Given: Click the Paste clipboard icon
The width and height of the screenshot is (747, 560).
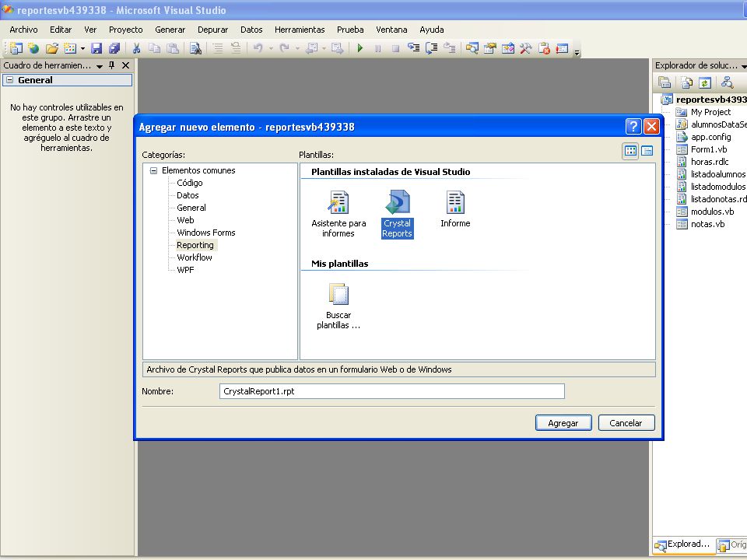Looking at the screenshot, I should coord(173,48).
